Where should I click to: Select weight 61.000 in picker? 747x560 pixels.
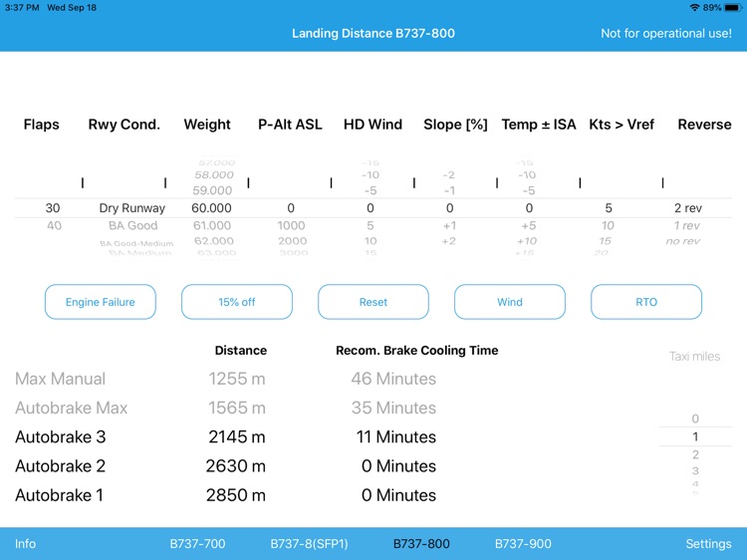pyautogui.click(x=212, y=225)
